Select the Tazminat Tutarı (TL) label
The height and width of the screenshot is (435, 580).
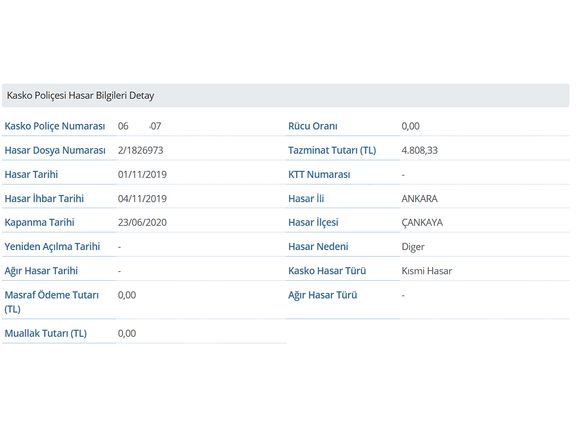point(332,150)
